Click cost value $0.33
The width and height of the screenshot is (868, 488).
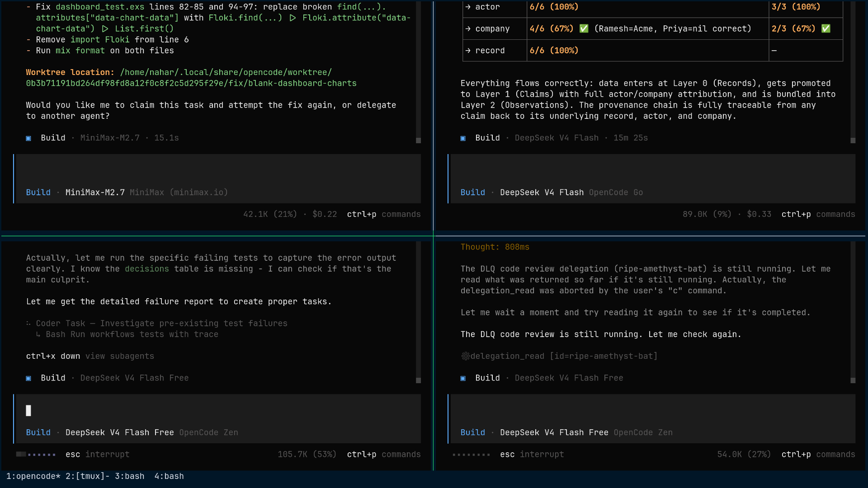coord(759,214)
